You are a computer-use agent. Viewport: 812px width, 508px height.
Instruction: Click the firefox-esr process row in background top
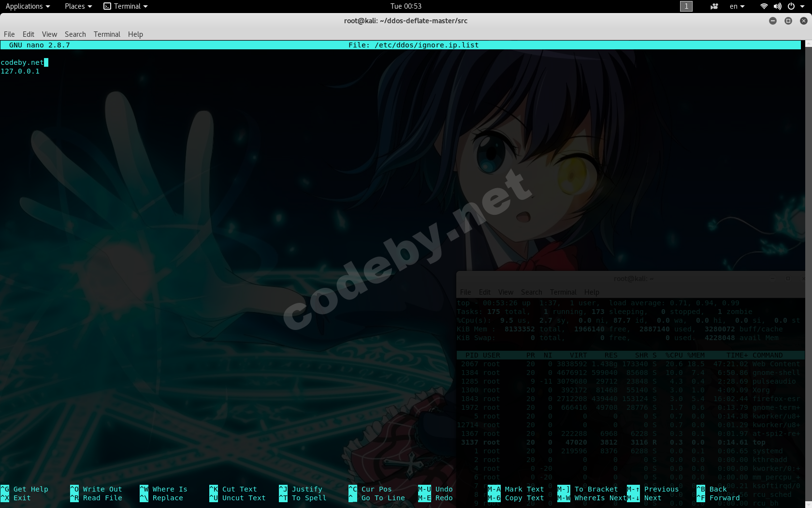(x=630, y=399)
